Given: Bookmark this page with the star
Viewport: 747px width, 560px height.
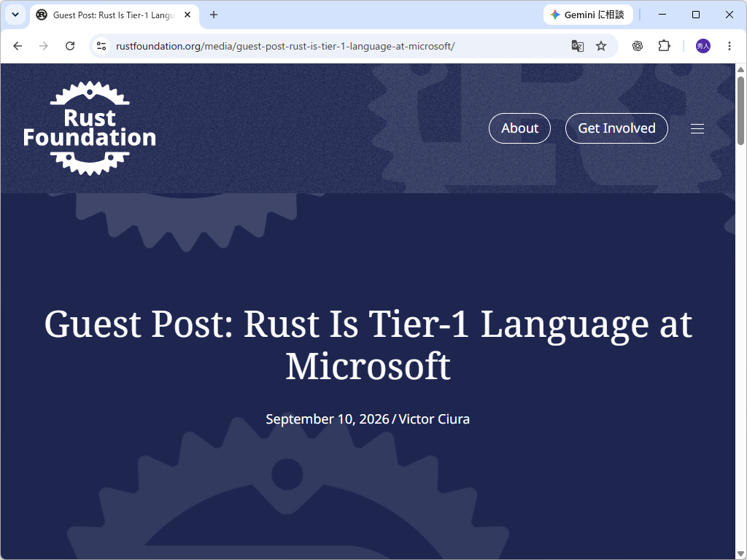Looking at the screenshot, I should coord(601,46).
